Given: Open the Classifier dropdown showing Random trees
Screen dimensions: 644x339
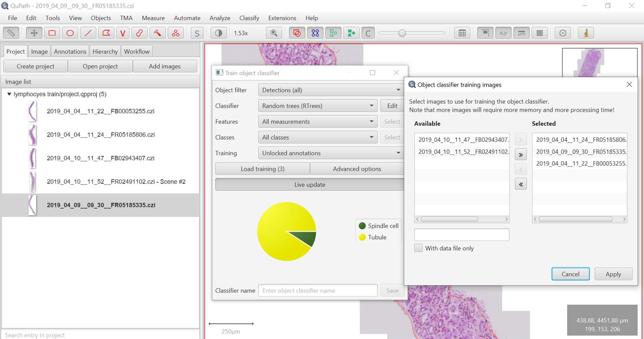Looking at the screenshot, I should click(317, 106).
